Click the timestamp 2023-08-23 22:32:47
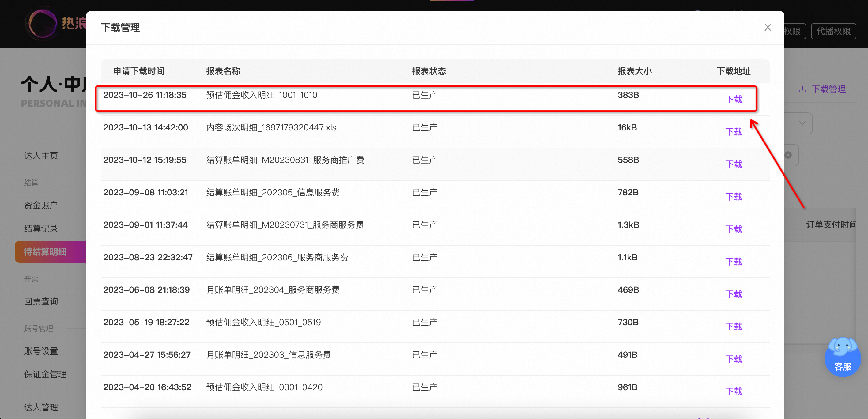This screenshot has height=419, width=868. 148,258
